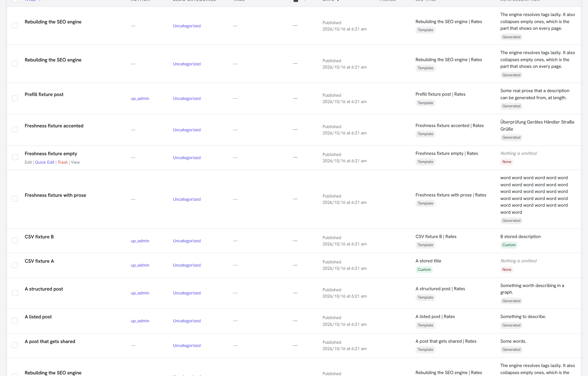The image size is (588, 376).
Task: Click meta description starting 'Überprüfung Gerätes'
Action: [x=537, y=126]
